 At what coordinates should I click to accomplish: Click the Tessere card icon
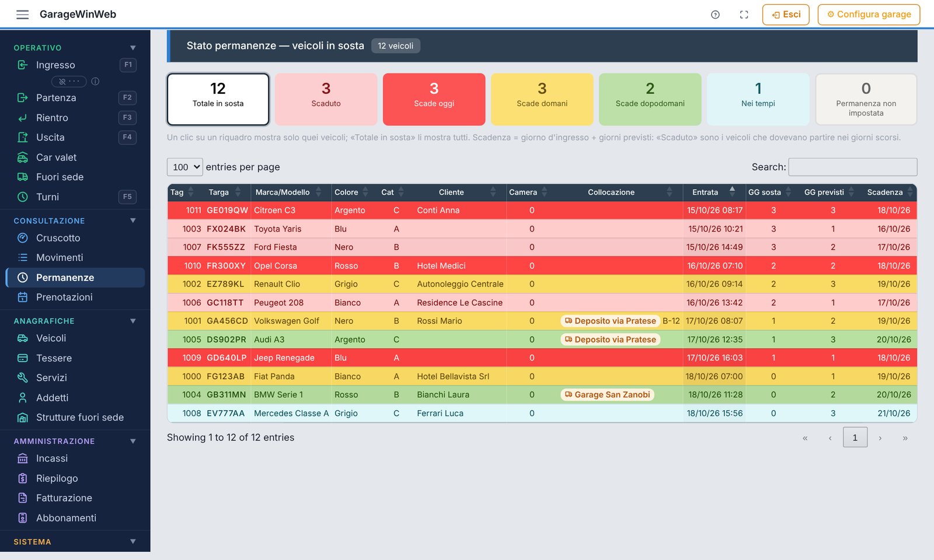coord(23,358)
